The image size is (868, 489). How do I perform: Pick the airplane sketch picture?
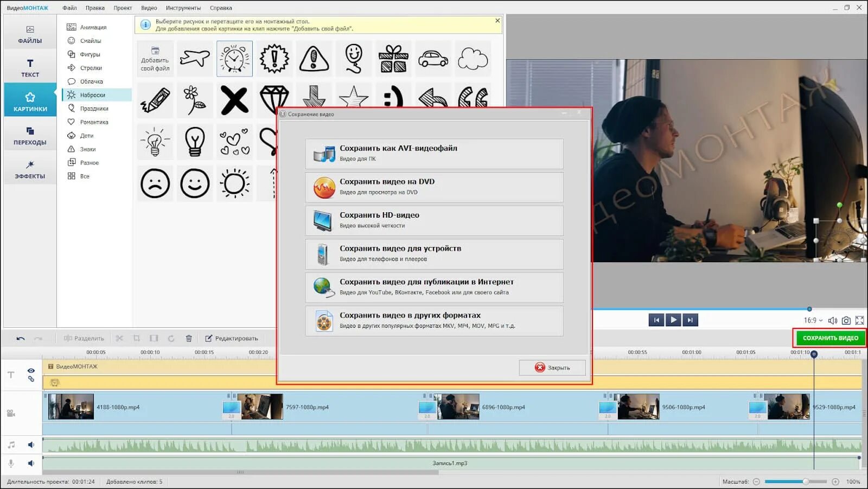pos(195,59)
